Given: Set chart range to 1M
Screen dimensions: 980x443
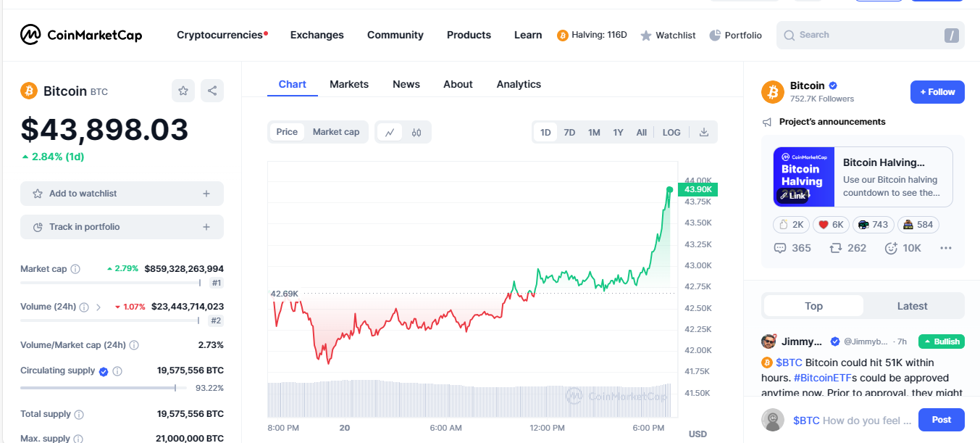Looking at the screenshot, I should (594, 132).
